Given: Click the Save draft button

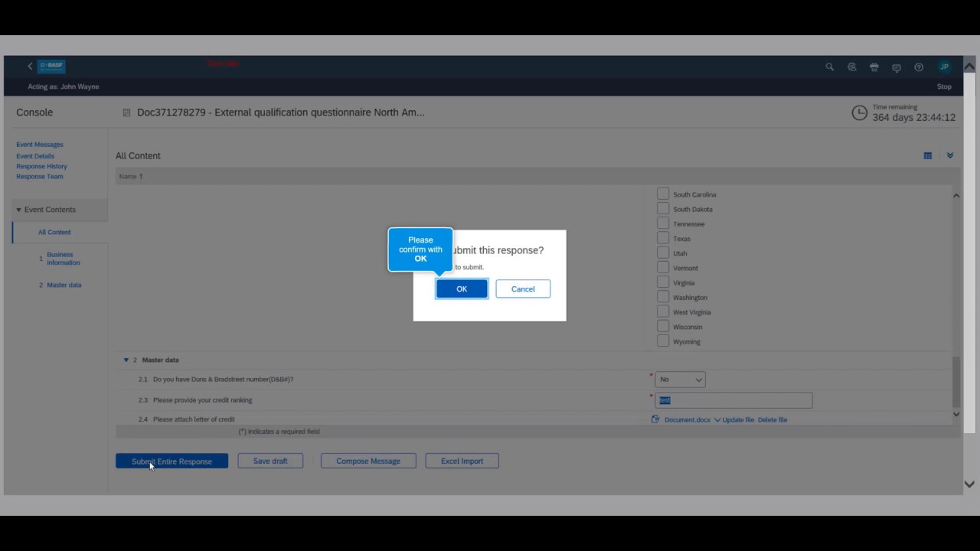Looking at the screenshot, I should click(270, 461).
